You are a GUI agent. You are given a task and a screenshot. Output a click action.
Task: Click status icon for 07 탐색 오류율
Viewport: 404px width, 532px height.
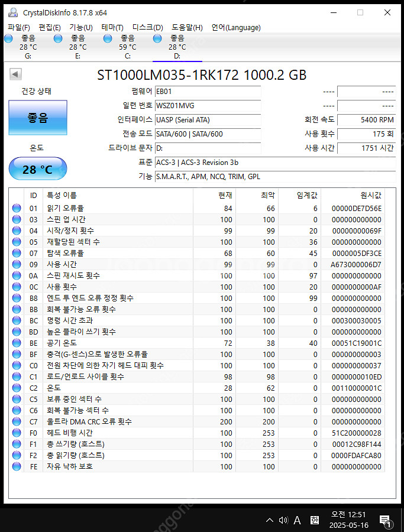pyautogui.click(x=17, y=253)
